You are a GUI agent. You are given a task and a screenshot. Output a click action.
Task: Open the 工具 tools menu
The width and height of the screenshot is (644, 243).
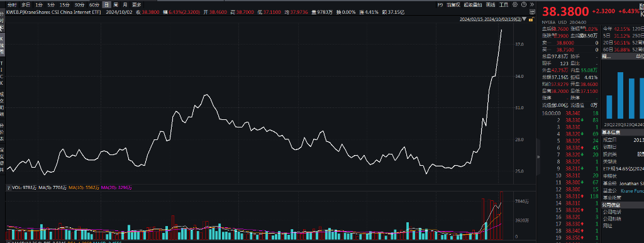coord(503,5)
